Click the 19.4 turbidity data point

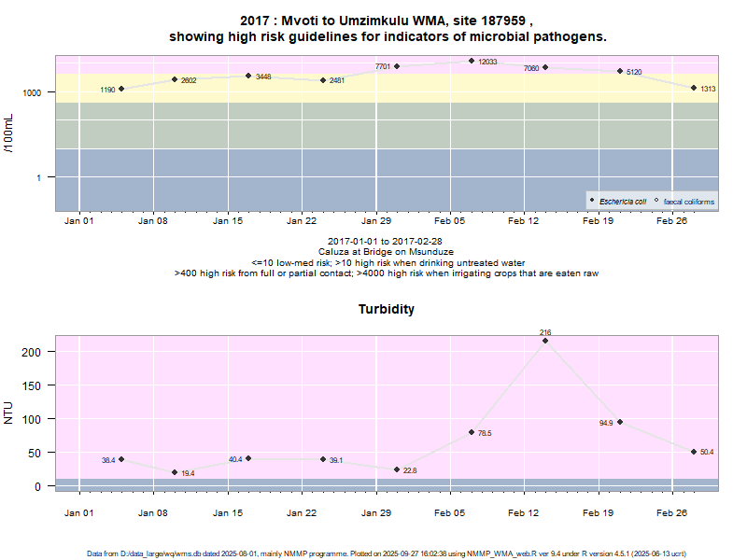174,472
